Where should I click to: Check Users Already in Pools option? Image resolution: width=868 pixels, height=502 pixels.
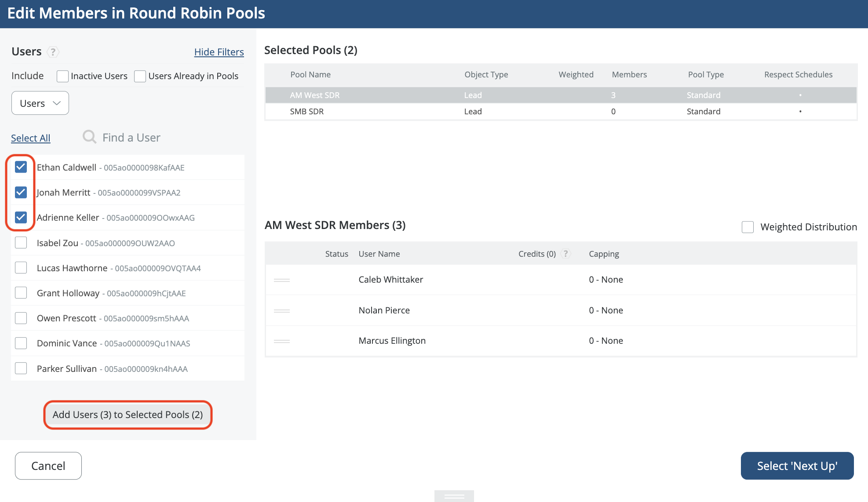pos(140,76)
